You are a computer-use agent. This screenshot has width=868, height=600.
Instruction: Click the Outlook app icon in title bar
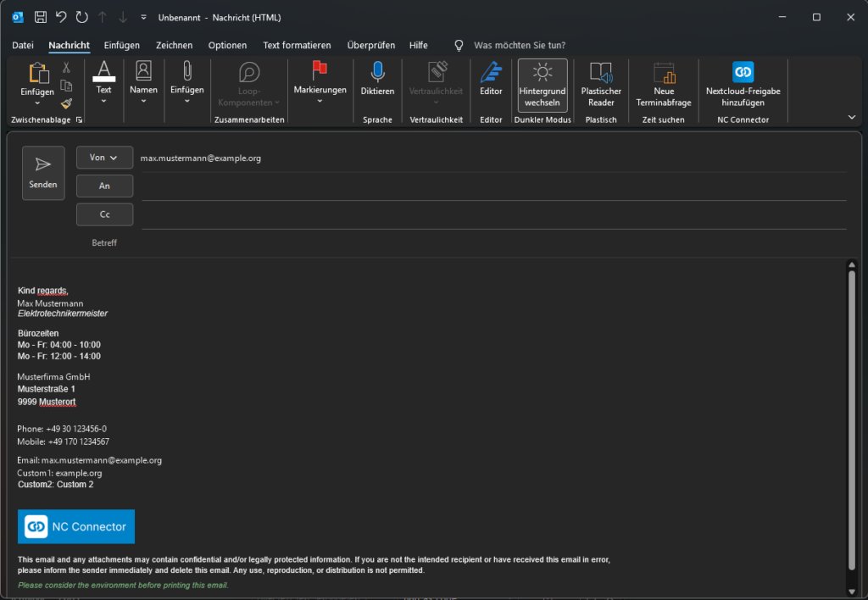[x=18, y=17]
